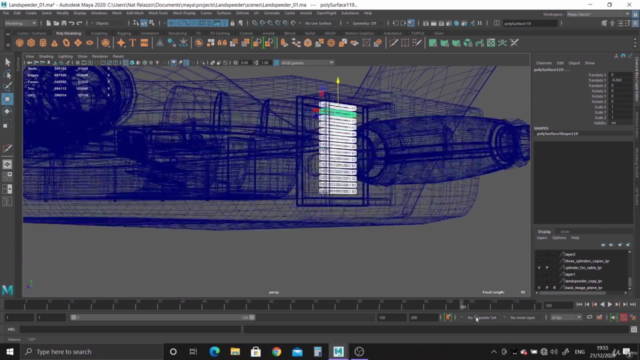Create a polygon cone from the shelf
Image resolution: width=640 pixels, height=360 pixels.
[x=54, y=43]
